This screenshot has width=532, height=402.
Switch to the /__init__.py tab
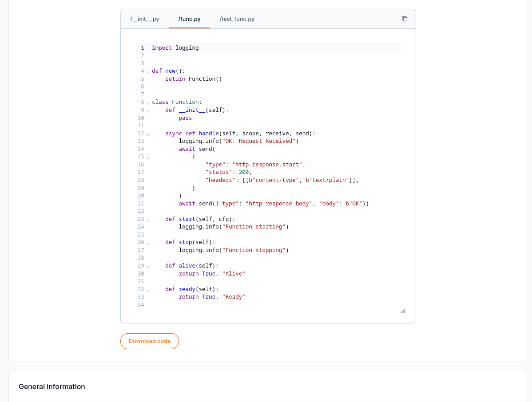[x=144, y=19]
